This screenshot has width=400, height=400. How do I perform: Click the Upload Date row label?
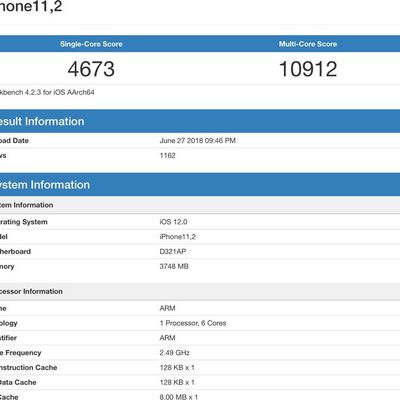(x=14, y=141)
